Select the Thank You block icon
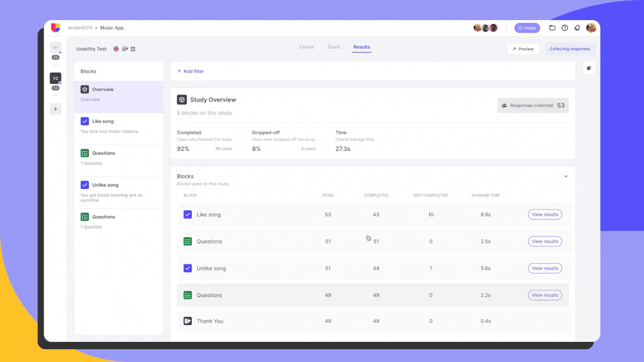Viewport: 644px width, 362px height. [188, 321]
